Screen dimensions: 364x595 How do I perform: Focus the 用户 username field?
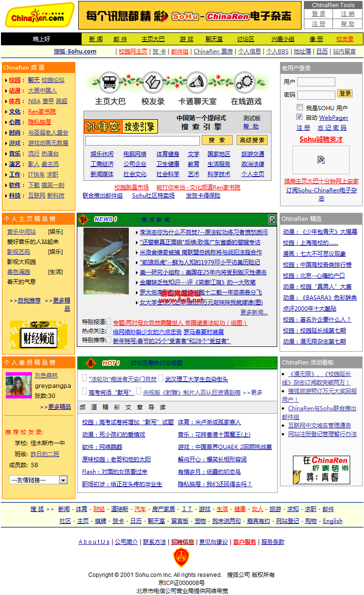point(316,82)
